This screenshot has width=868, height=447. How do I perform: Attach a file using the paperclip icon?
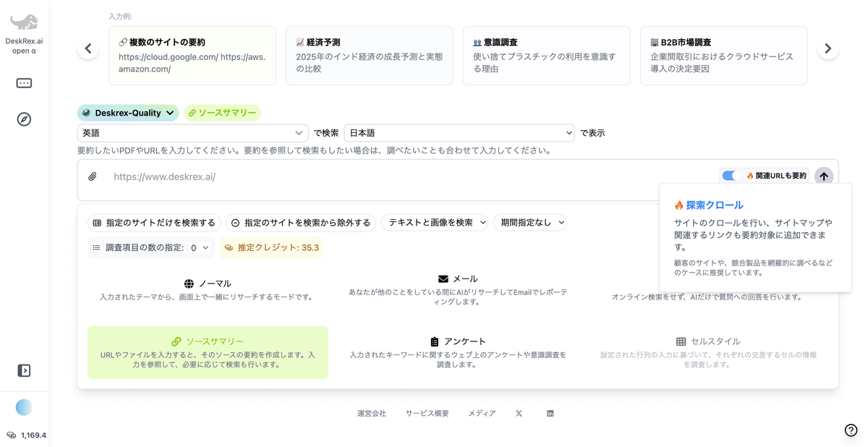pyautogui.click(x=92, y=176)
